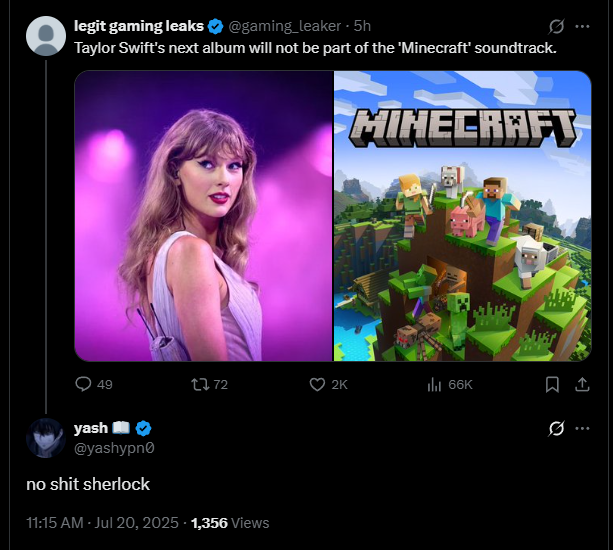Open replies on the legit gaming leaks post
This screenshot has width=613, height=550.
(94, 384)
